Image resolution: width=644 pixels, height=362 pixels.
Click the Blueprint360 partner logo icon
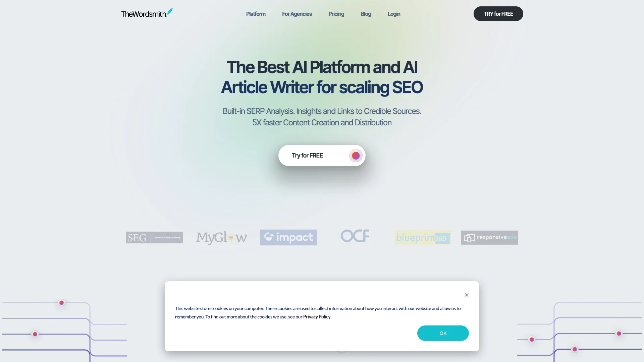point(422,237)
